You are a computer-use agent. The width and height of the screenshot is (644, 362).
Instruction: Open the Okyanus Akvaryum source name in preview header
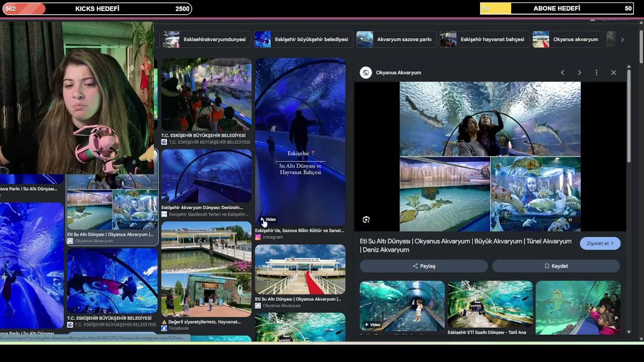point(398,72)
